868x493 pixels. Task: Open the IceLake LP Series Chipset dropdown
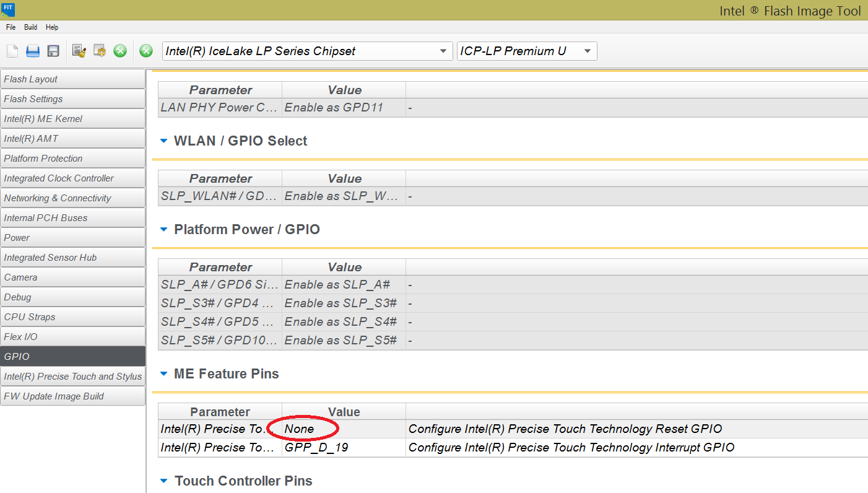click(307, 51)
